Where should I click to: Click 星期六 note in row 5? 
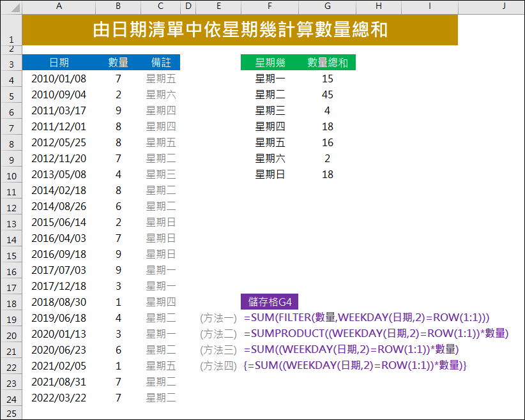[161, 94]
